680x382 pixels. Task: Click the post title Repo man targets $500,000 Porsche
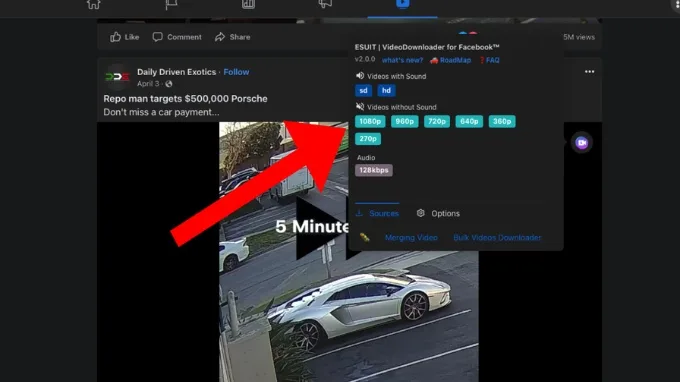click(185, 98)
